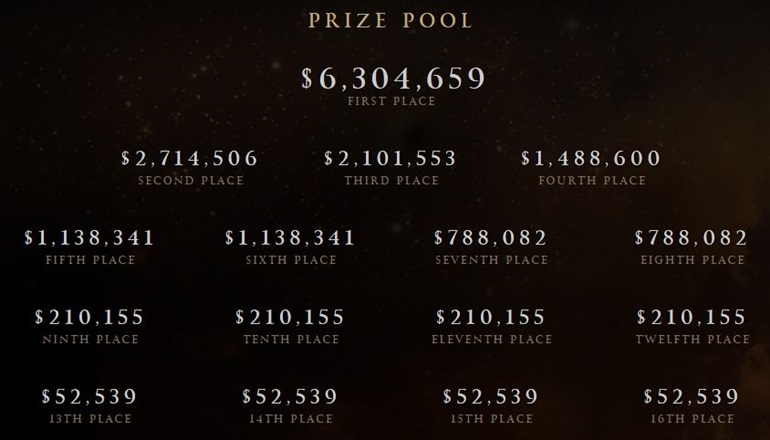Image resolution: width=770 pixels, height=440 pixels.
Task: Click the 14th place $52,539 amount
Action: point(290,397)
